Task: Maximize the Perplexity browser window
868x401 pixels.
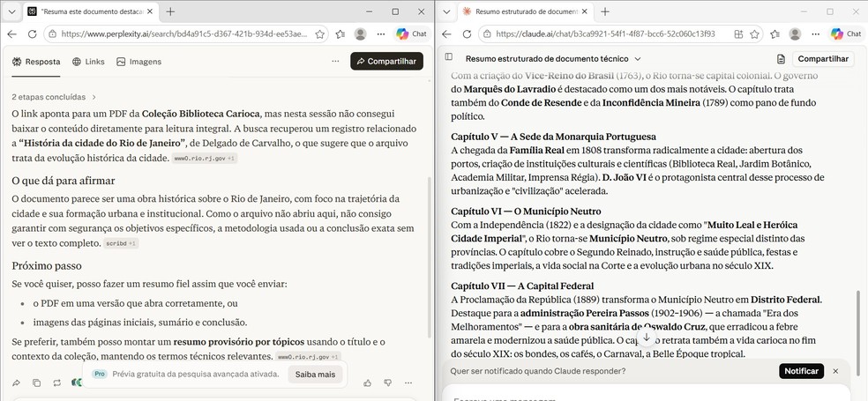Action: tap(395, 11)
